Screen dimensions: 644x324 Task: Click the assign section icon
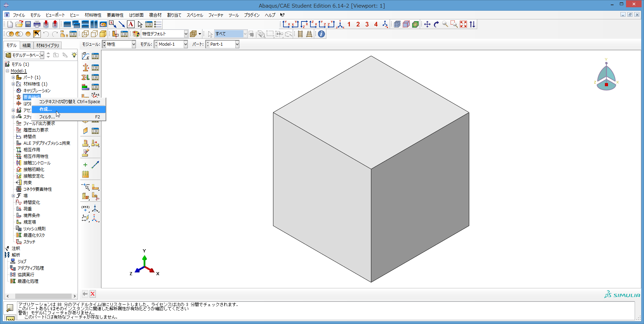85,77
